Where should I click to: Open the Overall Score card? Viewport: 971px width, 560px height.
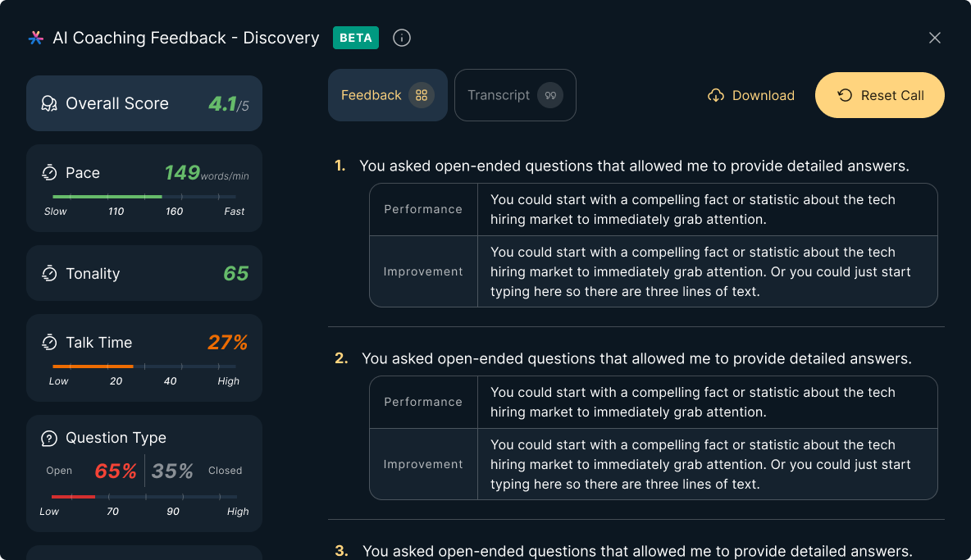point(144,103)
